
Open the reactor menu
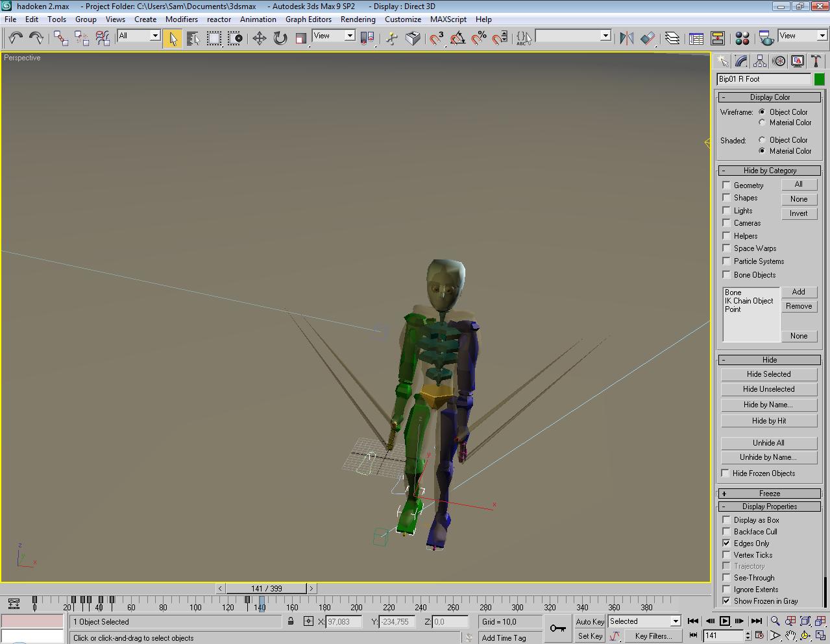pyautogui.click(x=219, y=19)
